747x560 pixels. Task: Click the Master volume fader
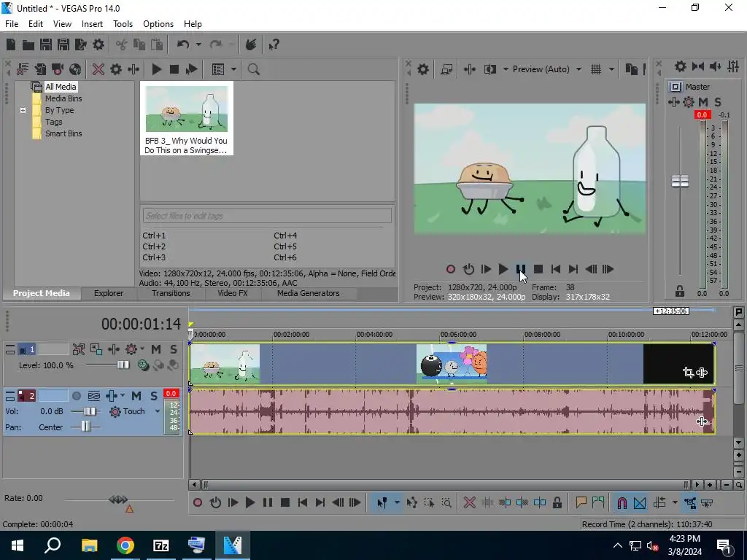click(x=680, y=181)
